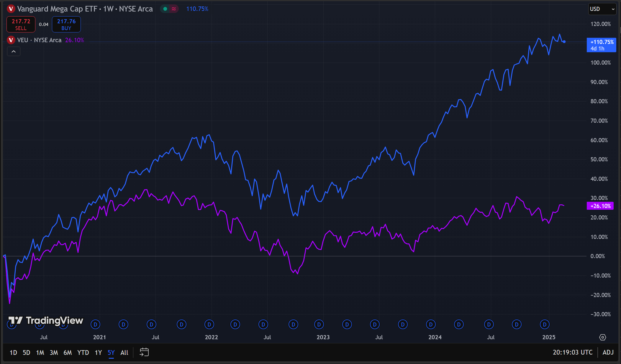Select the 5Y time range
The image size is (621, 364).
(x=111, y=352)
